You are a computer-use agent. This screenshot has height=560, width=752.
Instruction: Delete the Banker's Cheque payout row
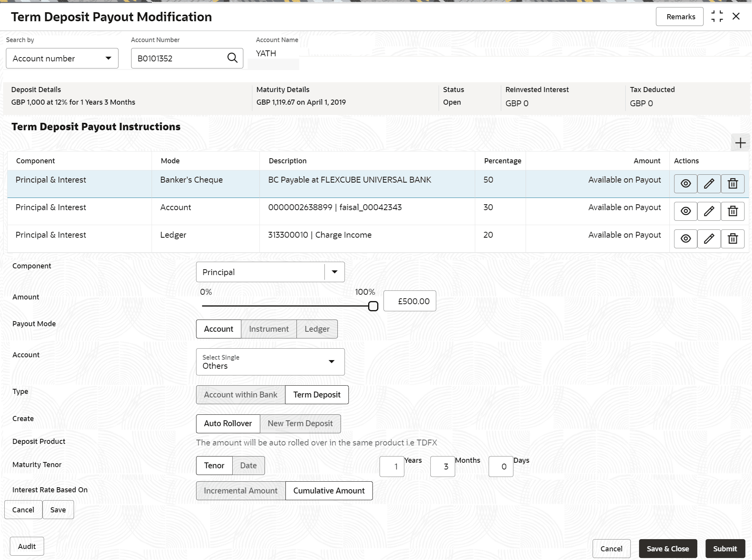pyautogui.click(x=733, y=184)
